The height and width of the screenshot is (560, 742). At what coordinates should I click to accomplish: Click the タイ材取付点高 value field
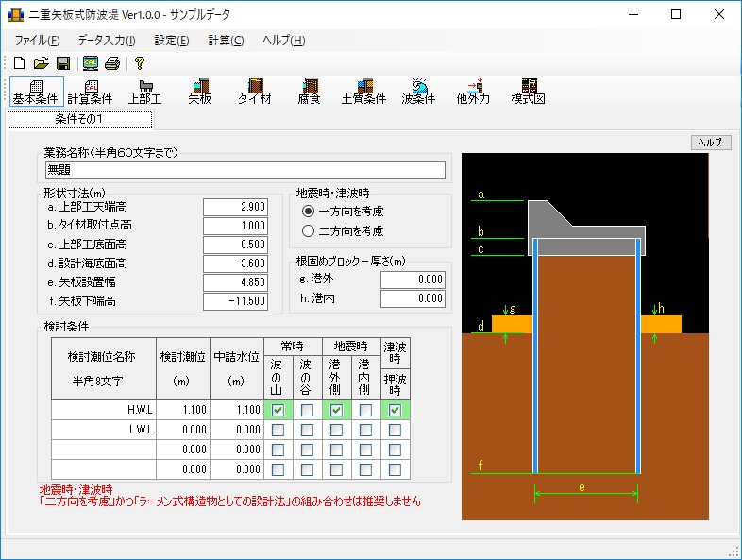[236, 226]
